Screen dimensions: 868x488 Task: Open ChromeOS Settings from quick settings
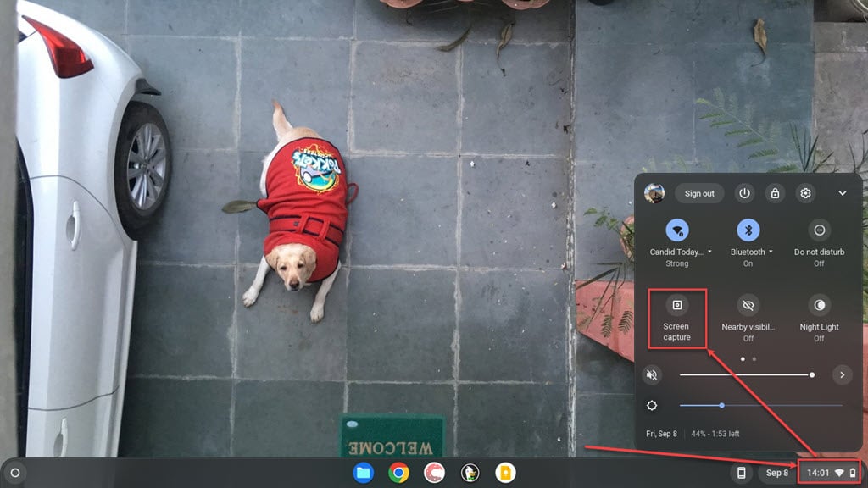tap(804, 193)
